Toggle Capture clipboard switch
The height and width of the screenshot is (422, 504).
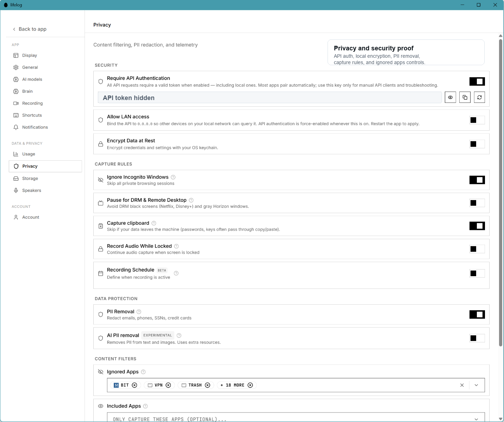coord(477,226)
